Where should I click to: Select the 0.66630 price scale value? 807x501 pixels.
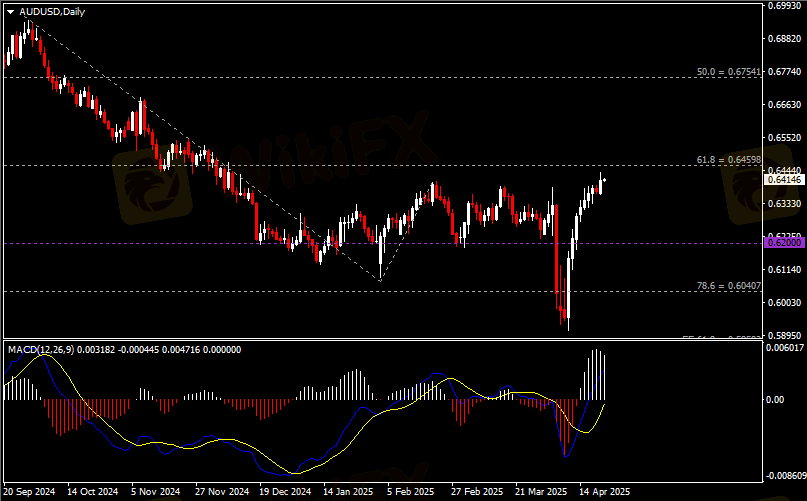[784, 105]
